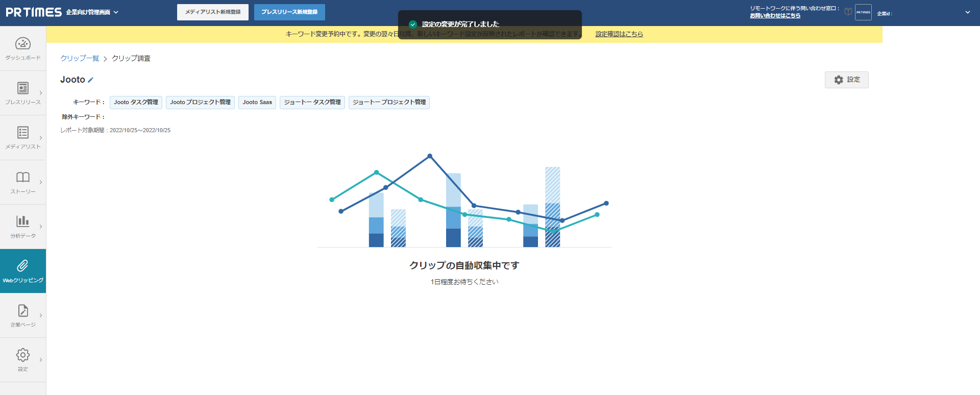Open the Analytics Data bar chart icon

23,221
